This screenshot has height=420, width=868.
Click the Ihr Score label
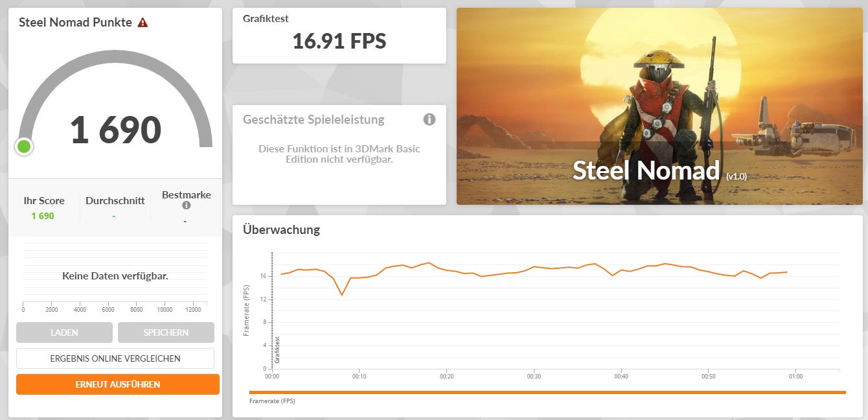44,200
